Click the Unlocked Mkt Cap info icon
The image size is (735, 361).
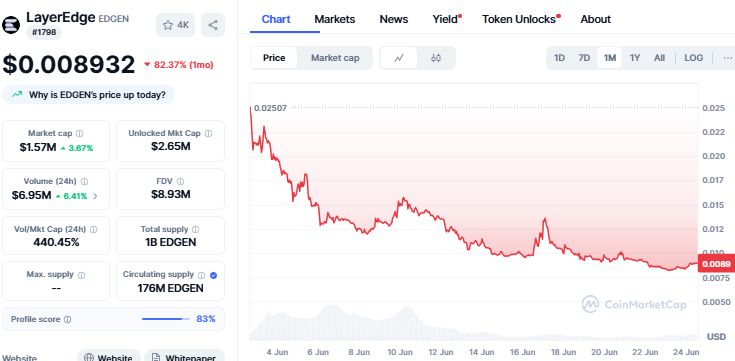[209, 134]
